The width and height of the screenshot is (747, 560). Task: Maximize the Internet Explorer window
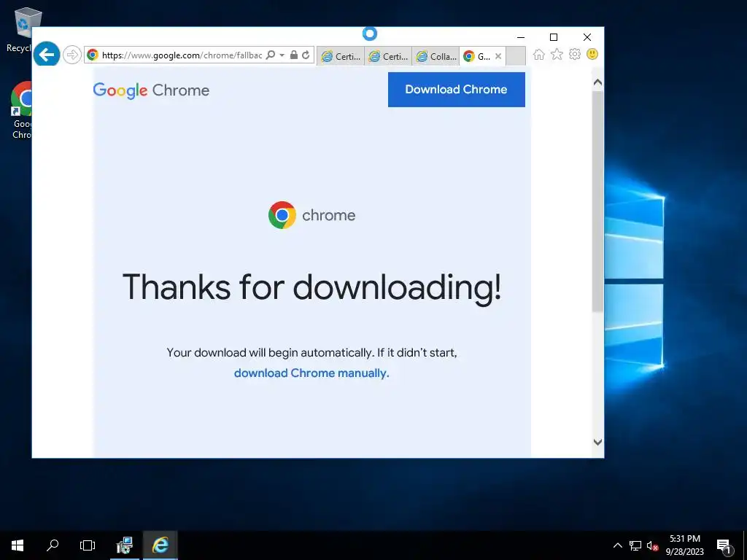[554, 37]
